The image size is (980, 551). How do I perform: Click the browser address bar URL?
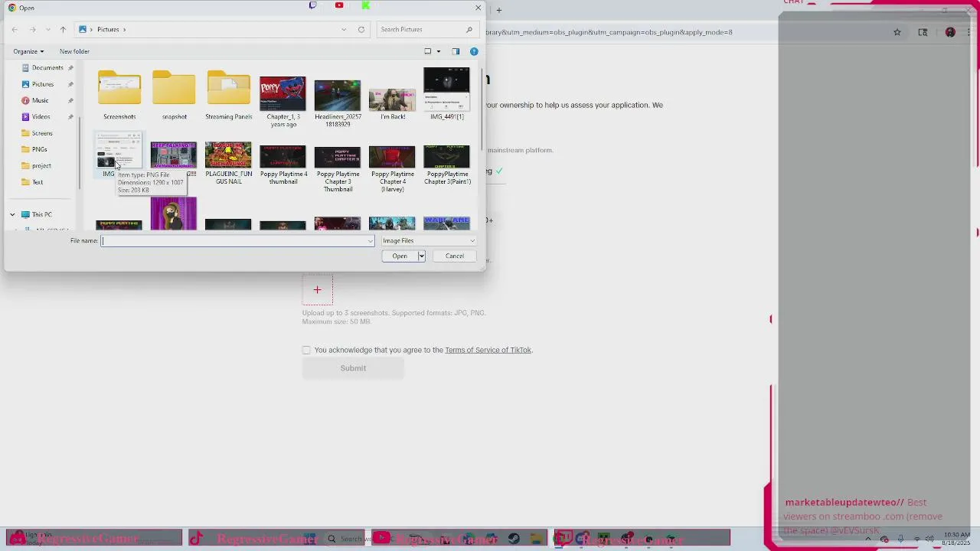pos(609,32)
